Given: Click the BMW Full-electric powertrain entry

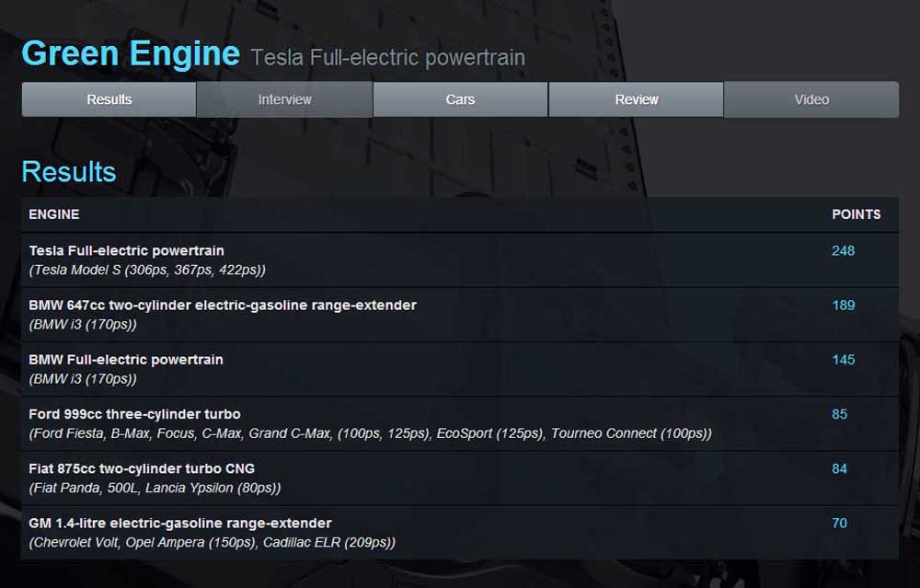Looking at the screenshot, I should point(126,359).
